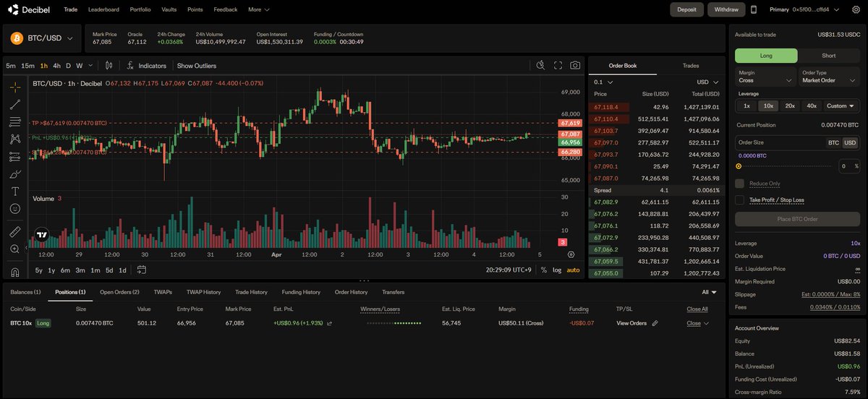Edit TP/SL with pencil icon
This screenshot has height=399, width=868.
655,323
